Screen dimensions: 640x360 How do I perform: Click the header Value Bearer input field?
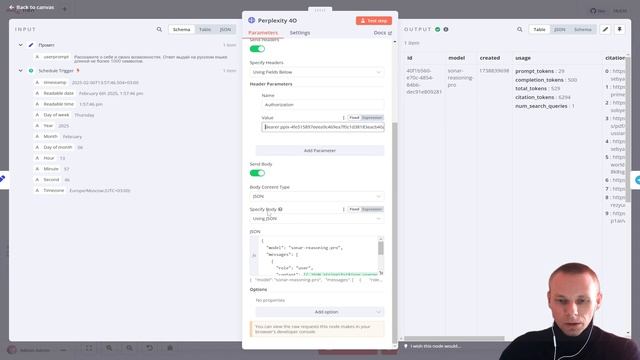tap(322, 127)
